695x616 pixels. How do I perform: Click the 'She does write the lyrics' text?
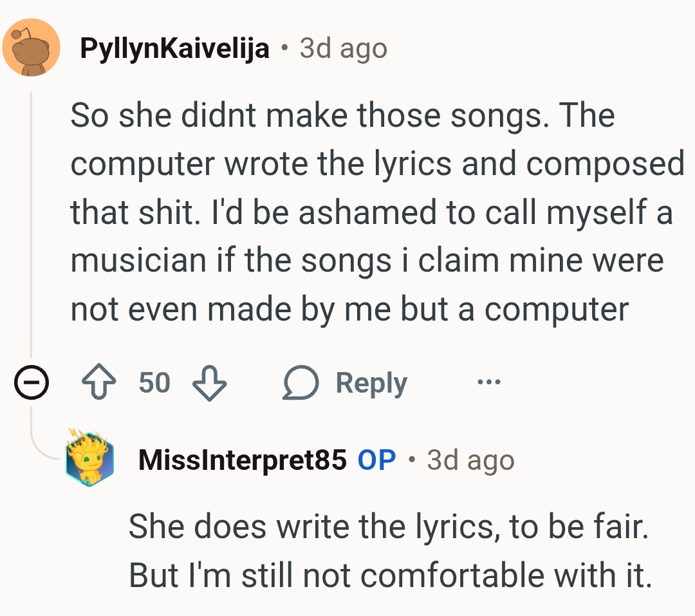(387, 527)
